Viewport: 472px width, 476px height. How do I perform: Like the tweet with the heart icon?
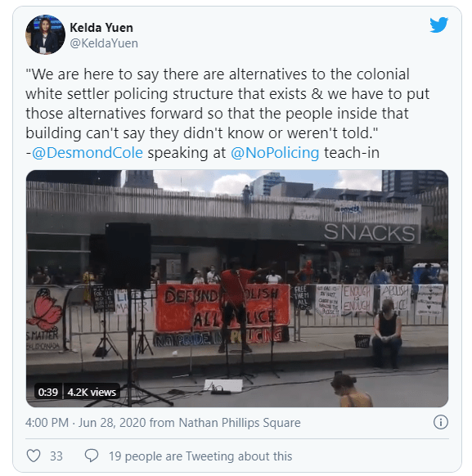tap(34, 456)
